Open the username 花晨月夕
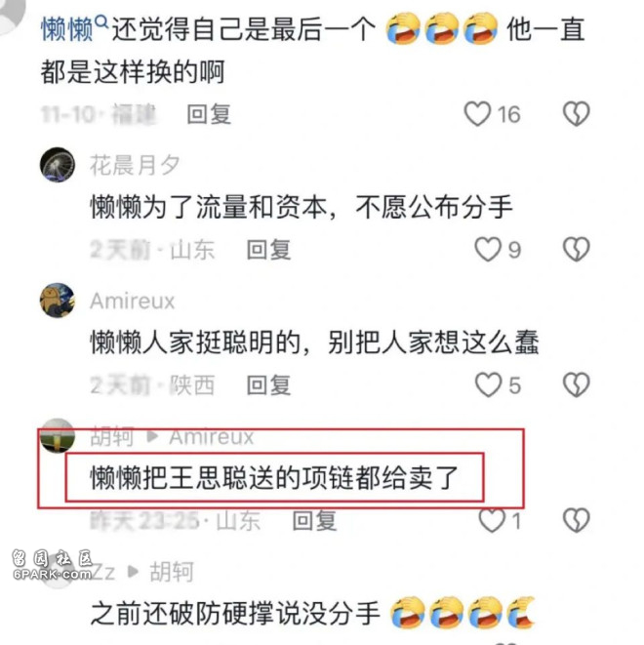Viewport: 644px width, 645px height. (135, 165)
